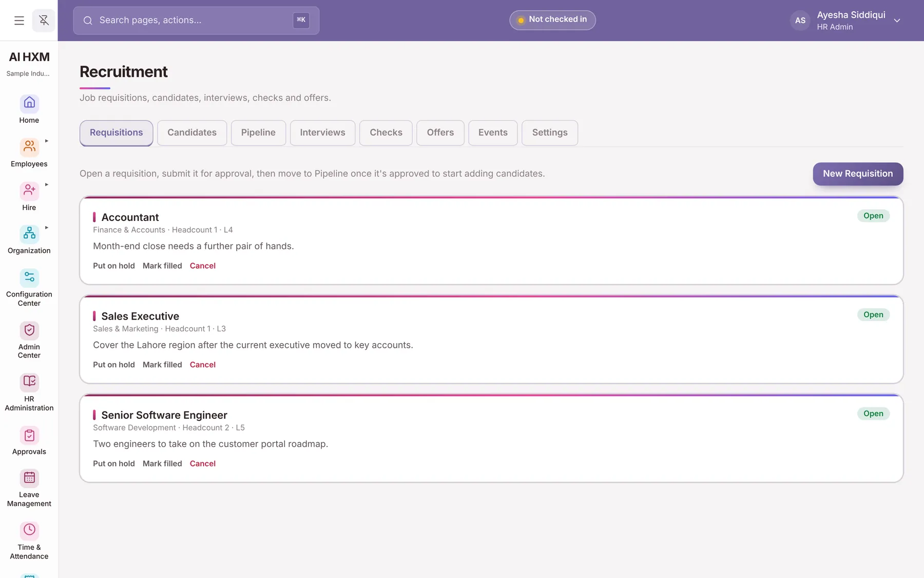
Task: Open Leave Management calendar icon
Action: point(29,478)
